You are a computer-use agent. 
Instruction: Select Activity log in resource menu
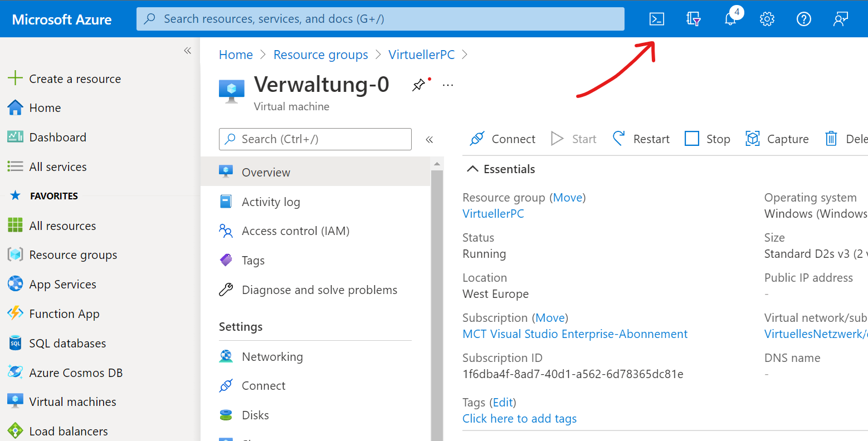[271, 202]
